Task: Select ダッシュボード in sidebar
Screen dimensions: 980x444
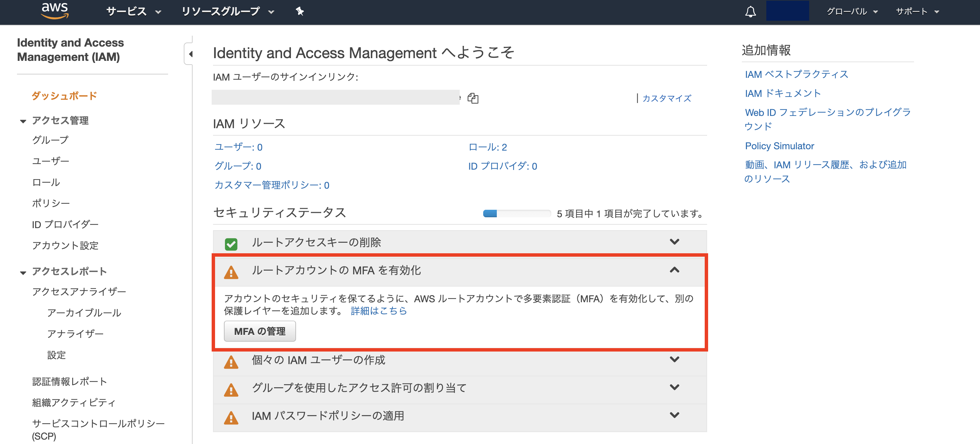Action: coord(64,96)
